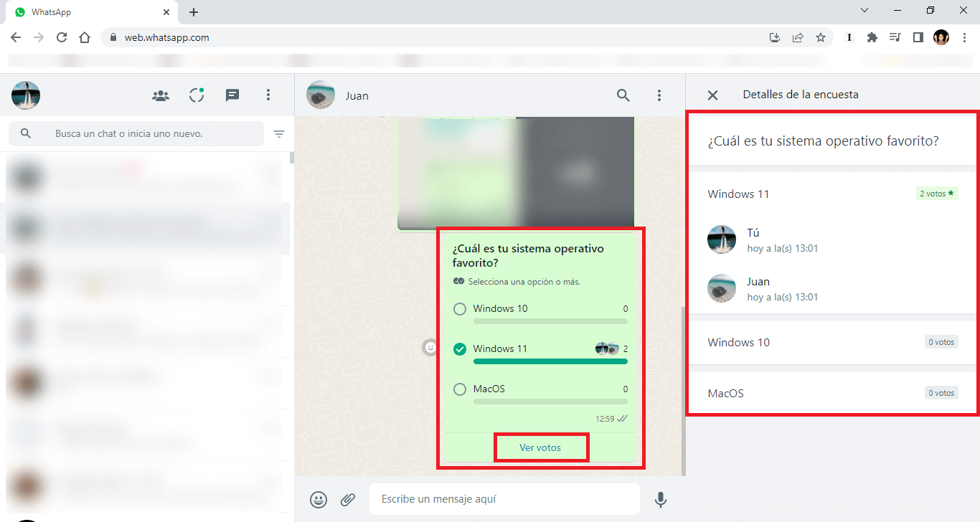Click Windows 11 heading in poll details
The width and height of the screenshot is (980, 522).
point(738,194)
